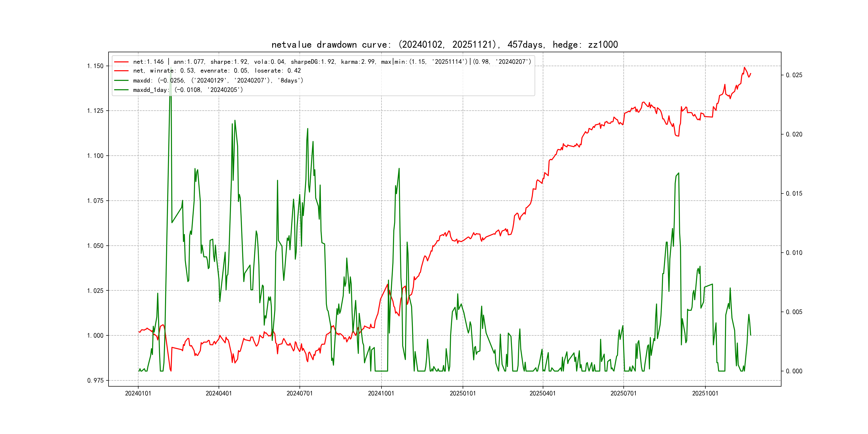Click the 20240101 x-axis tick label

(x=138, y=393)
